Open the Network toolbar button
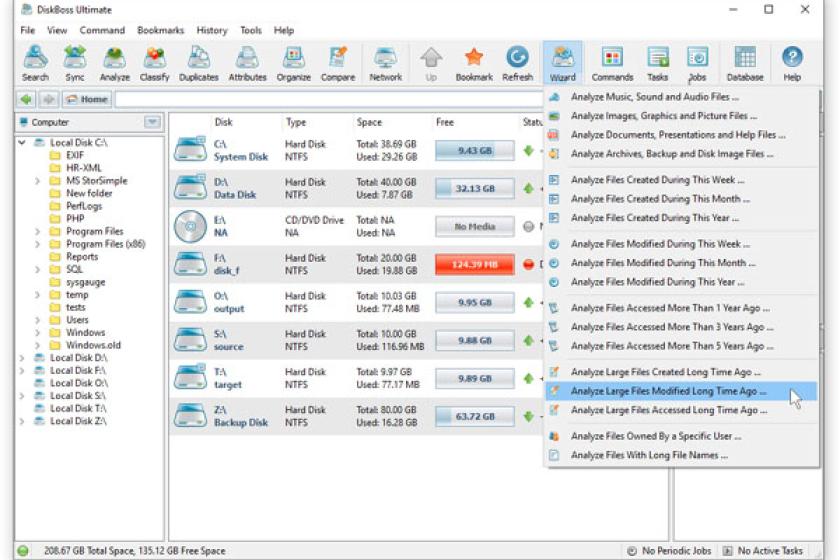 [x=385, y=64]
